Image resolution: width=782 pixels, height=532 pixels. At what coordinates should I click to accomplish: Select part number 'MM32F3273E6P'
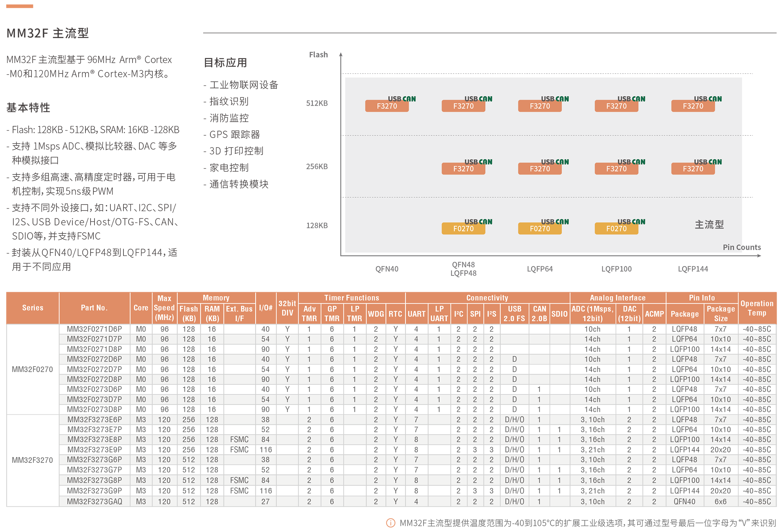click(94, 419)
